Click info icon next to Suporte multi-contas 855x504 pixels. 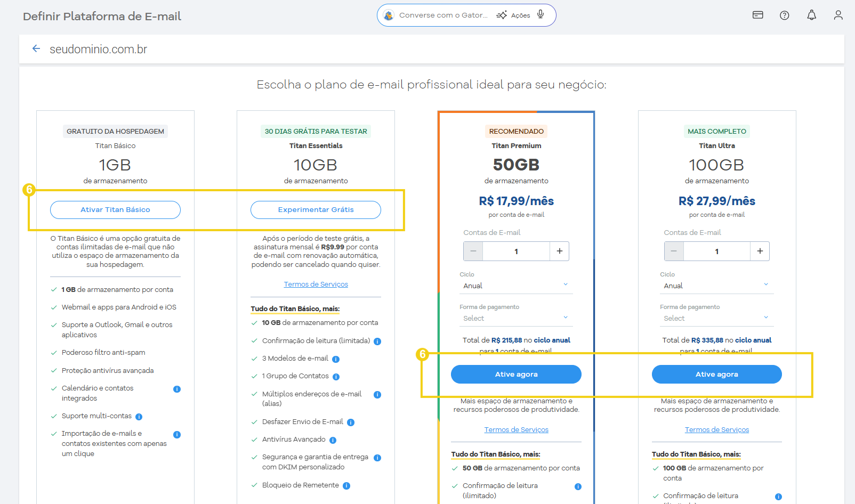139,417
